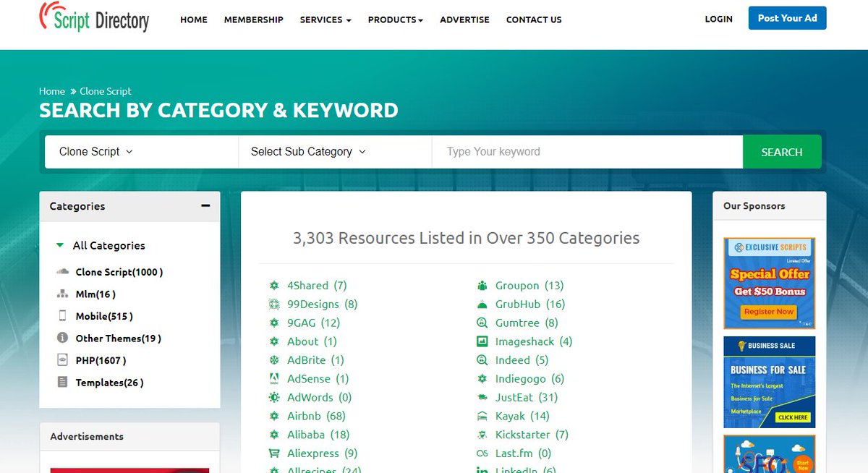Open the Exclusive Scripts Special Offer banner
This screenshot has width=868, height=473.
769,284
